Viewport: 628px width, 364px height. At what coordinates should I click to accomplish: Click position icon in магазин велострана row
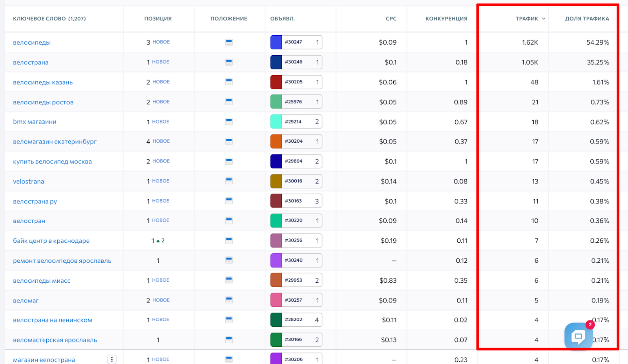229,359
